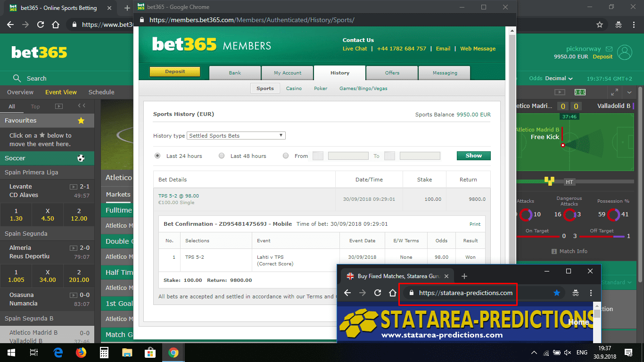Click the Web Message link

pyautogui.click(x=478, y=49)
